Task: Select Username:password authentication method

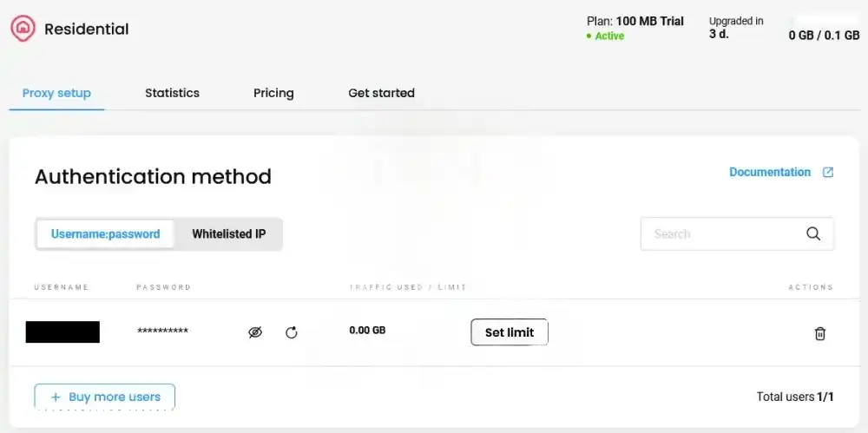Action: tap(106, 234)
